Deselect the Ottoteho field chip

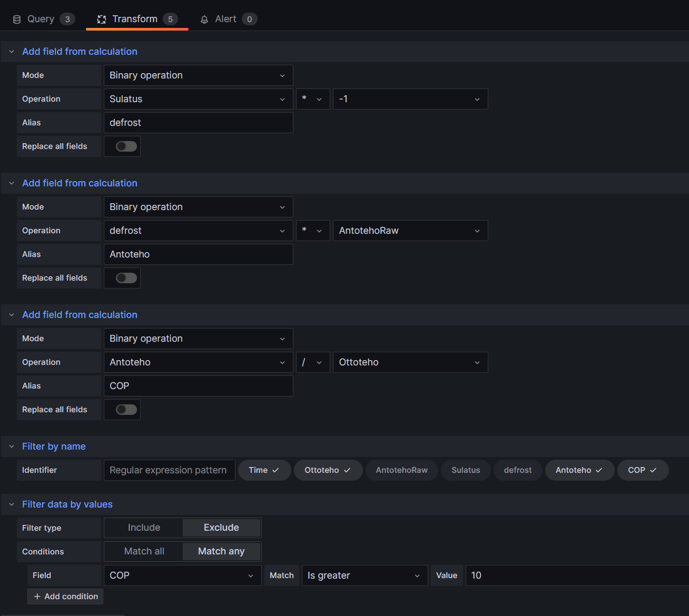(328, 470)
